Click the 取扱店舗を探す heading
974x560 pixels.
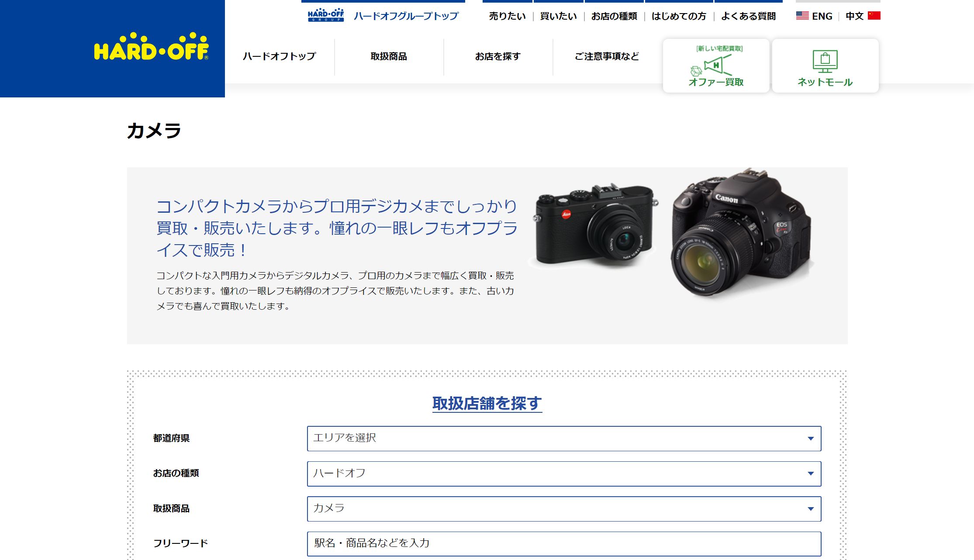[x=487, y=404]
